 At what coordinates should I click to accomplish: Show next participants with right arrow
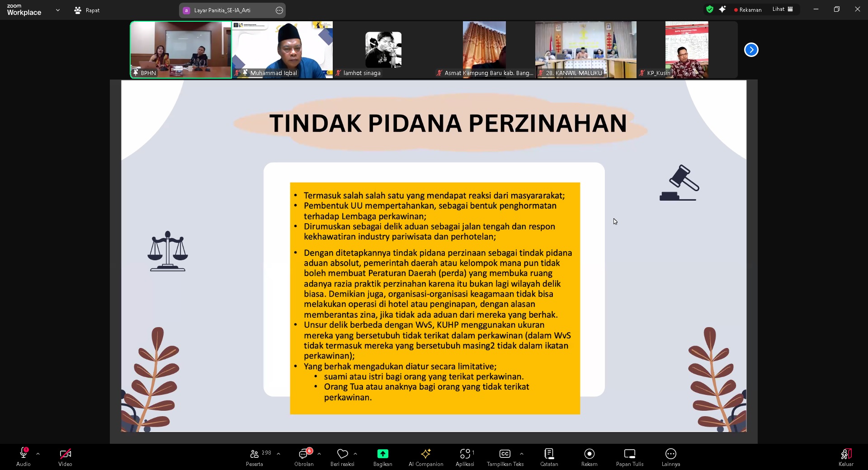(x=751, y=50)
